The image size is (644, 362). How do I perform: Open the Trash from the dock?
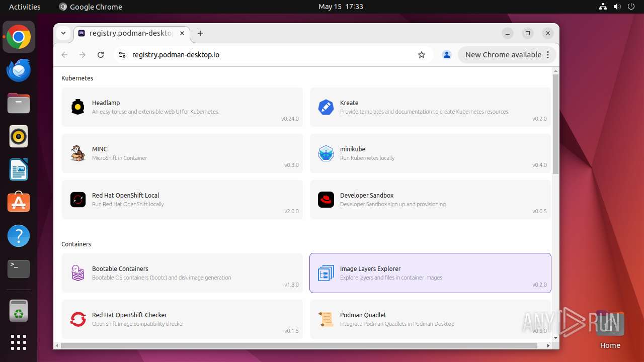coord(19,311)
